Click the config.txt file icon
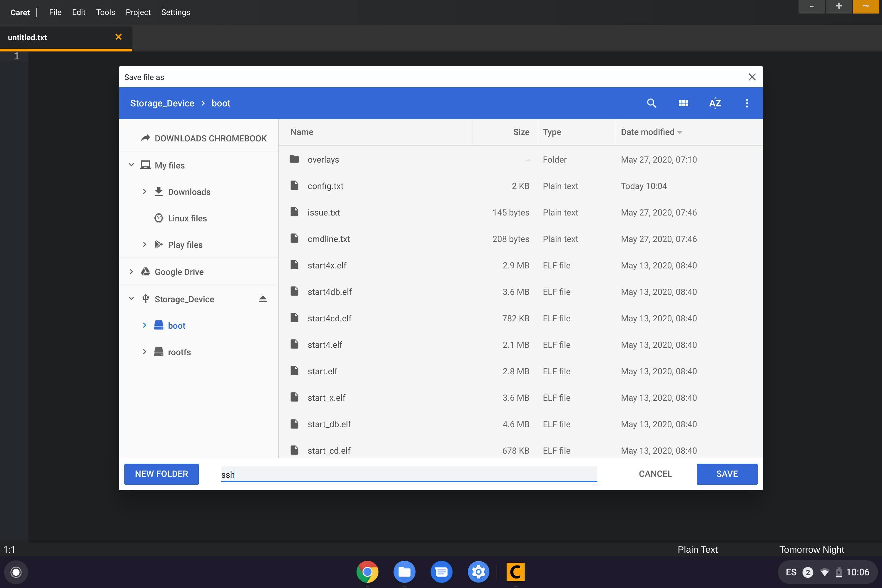 click(294, 186)
